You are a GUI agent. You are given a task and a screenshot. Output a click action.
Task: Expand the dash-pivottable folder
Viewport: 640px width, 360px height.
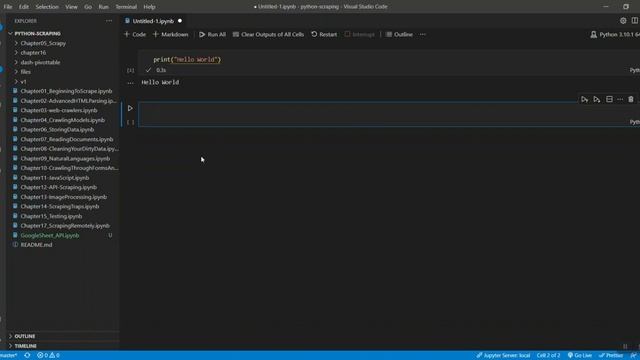[x=40, y=62]
